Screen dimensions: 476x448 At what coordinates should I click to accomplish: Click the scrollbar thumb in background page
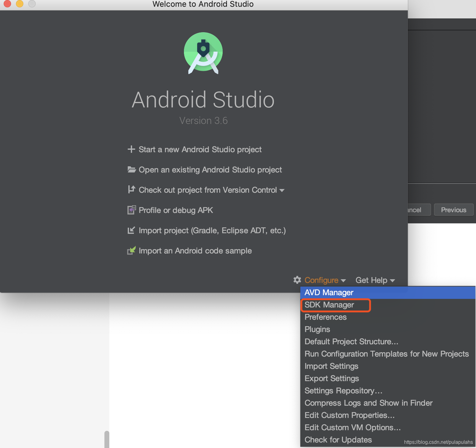click(x=107, y=439)
